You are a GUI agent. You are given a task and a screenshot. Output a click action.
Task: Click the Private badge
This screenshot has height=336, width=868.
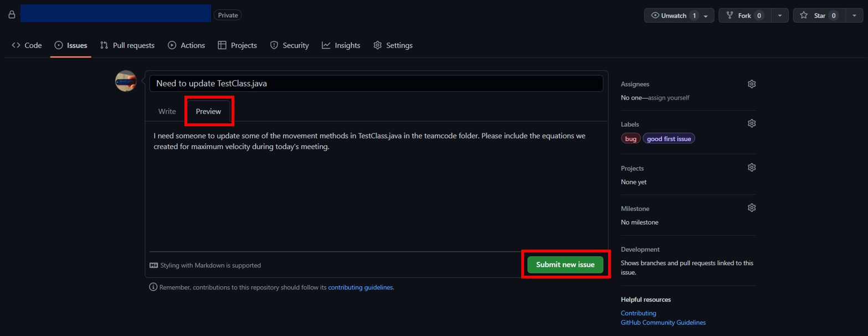click(x=228, y=15)
